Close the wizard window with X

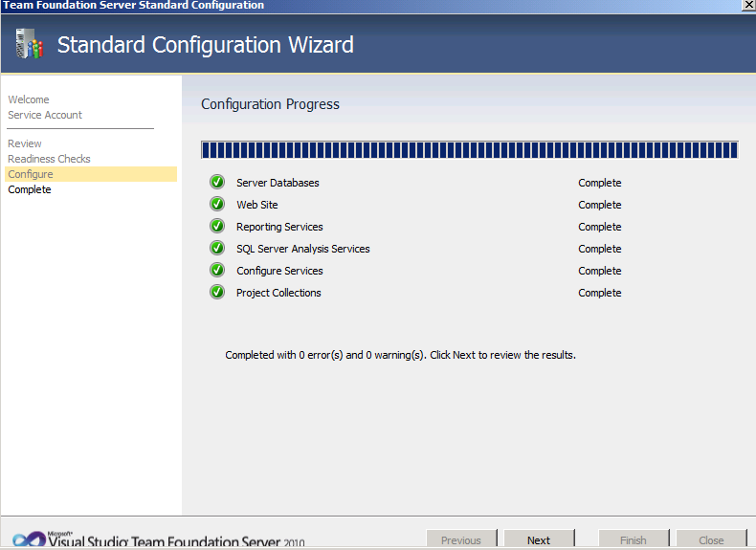pos(748,5)
